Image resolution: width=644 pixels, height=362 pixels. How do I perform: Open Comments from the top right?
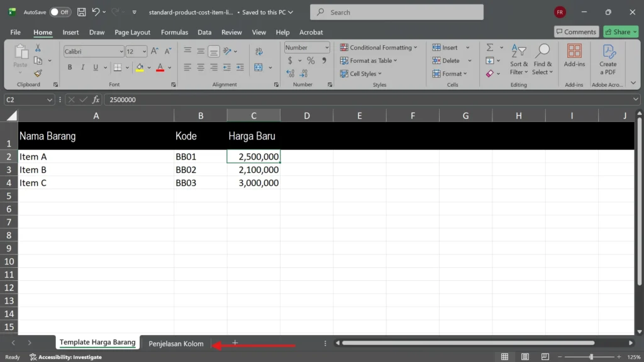(577, 31)
